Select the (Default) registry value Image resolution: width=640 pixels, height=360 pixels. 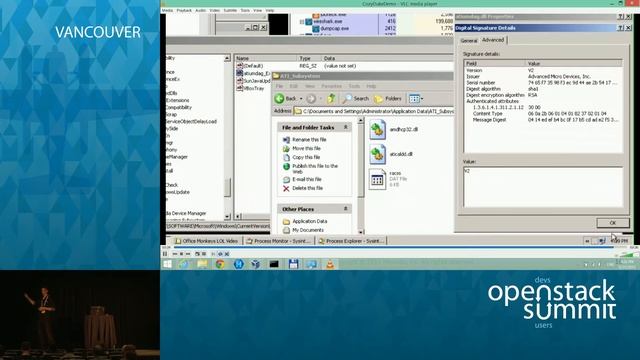point(250,66)
